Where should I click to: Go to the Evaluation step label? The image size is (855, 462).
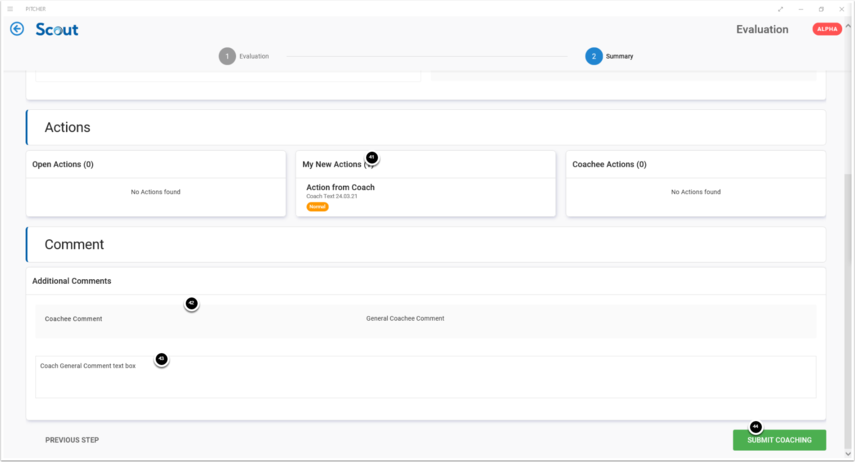pyautogui.click(x=254, y=56)
